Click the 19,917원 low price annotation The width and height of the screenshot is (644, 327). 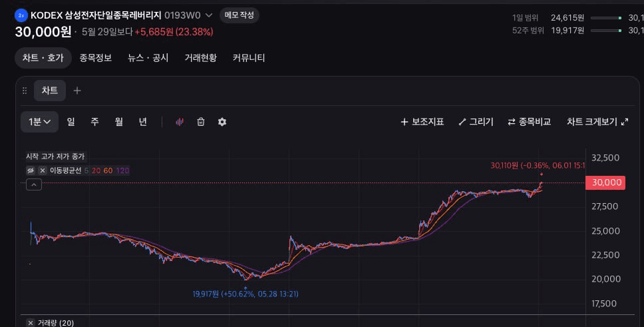(x=245, y=294)
